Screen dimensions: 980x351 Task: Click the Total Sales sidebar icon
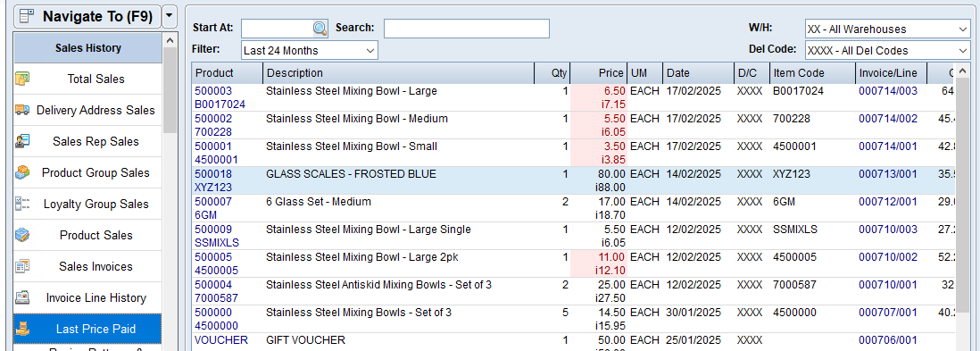coord(22,79)
